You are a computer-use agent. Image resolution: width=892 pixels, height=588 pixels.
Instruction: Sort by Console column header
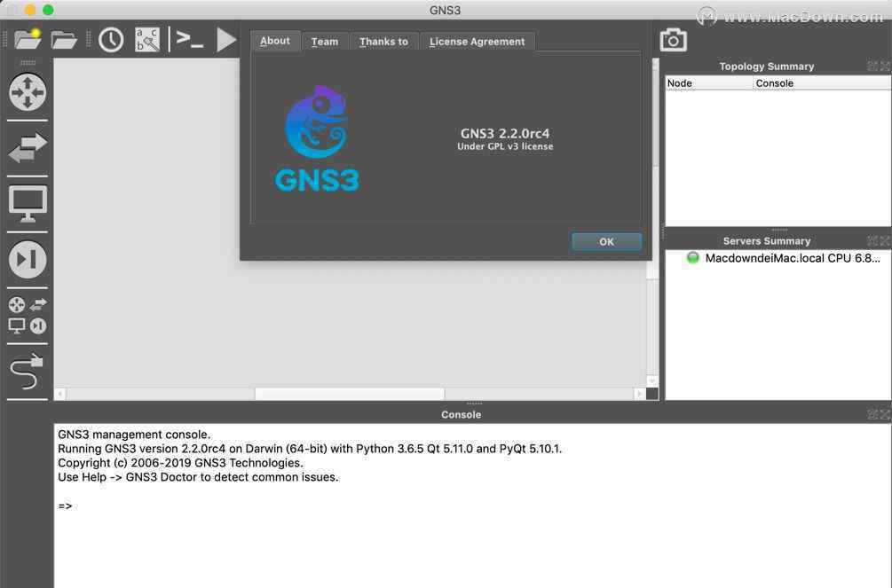(x=822, y=83)
